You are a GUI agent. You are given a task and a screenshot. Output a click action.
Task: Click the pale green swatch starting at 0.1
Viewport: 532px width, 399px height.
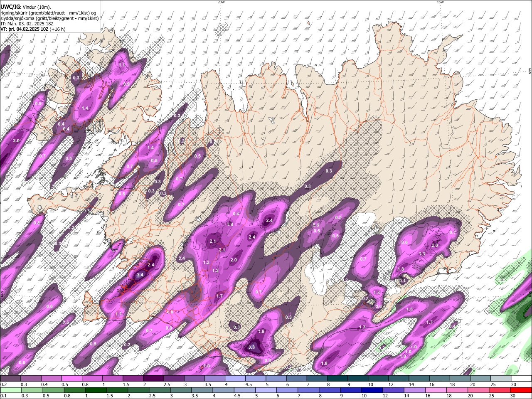[11, 390]
